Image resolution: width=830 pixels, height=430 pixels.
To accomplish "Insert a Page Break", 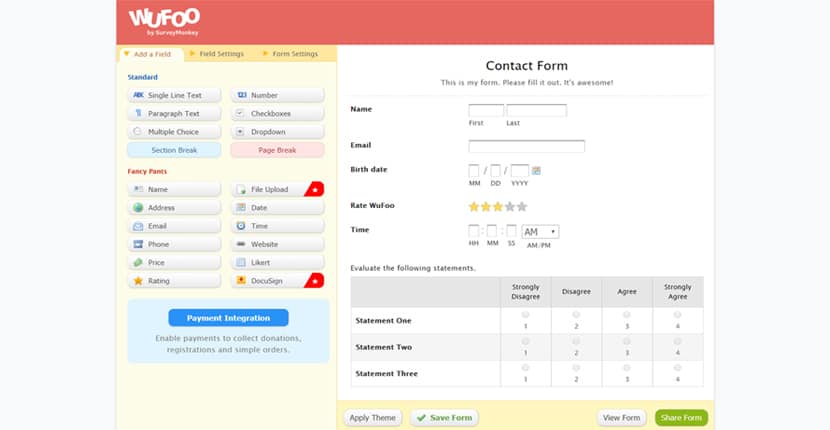I will pos(277,150).
